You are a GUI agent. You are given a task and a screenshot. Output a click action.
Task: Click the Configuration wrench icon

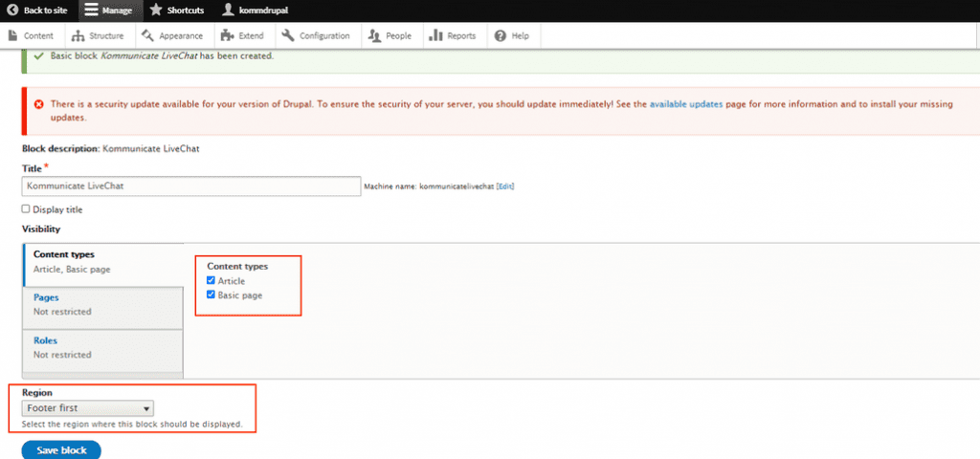pyautogui.click(x=288, y=35)
